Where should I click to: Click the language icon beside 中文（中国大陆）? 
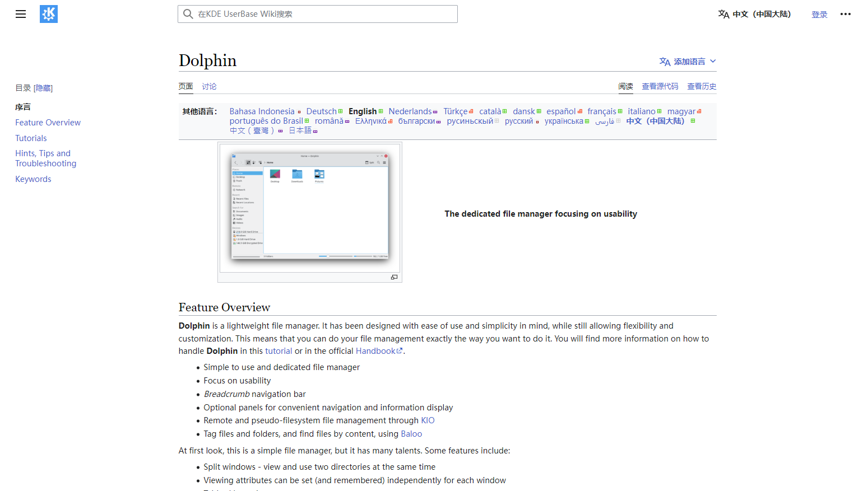coord(723,14)
